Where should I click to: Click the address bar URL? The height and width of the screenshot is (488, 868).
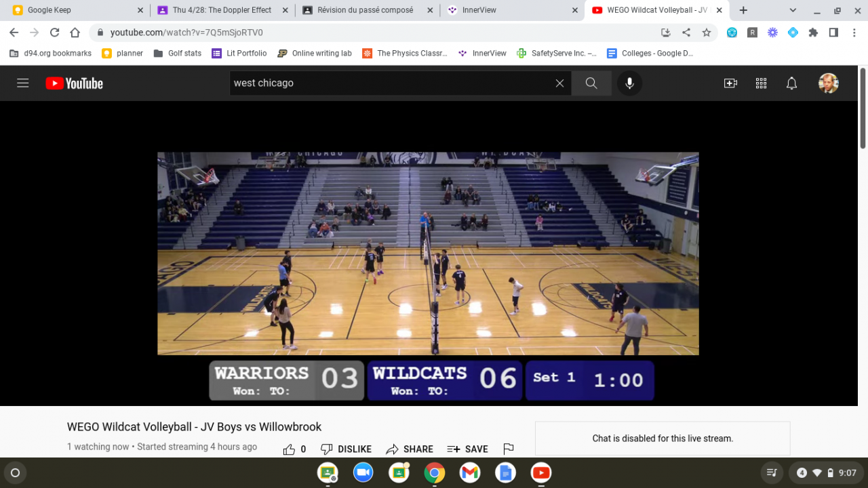[x=186, y=33]
